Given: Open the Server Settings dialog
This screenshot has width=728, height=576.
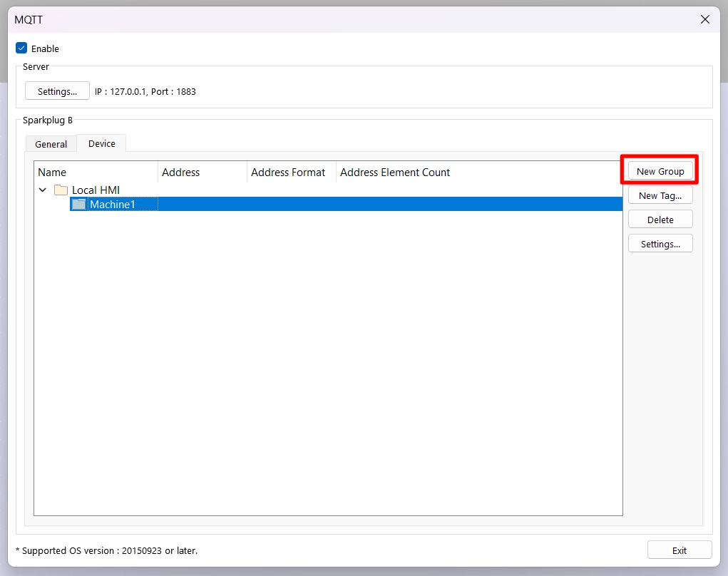Looking at the screenshot, I should (x=57, y=91).
